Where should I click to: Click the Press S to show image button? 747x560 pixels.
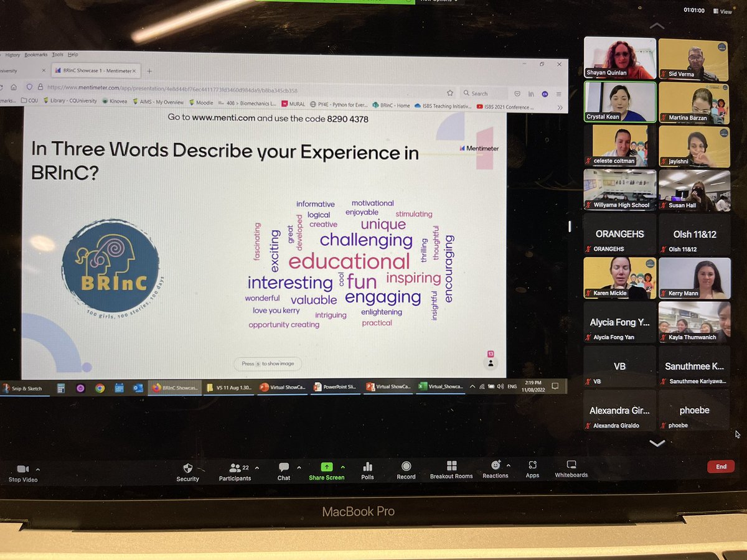(x=268, y=363)
